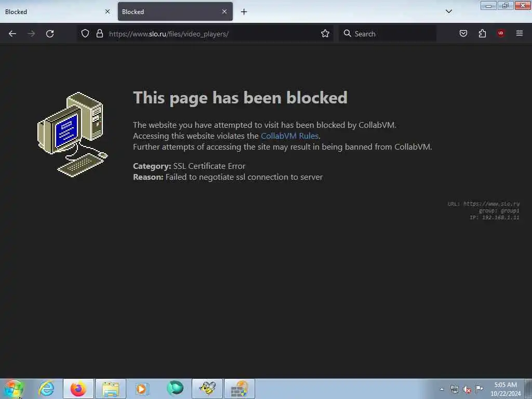Screen dimensions: 532x399
Task: Reload the blocked page
Action: click(x=50, y=34)
